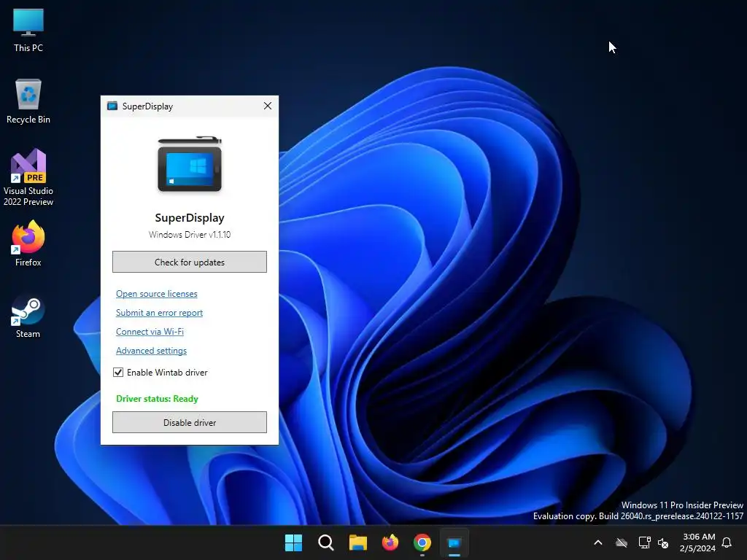This screenshot has width=747, height=560.
Task: Open the Recycle Bin desktop icon
Action: [x=28, y=101]
